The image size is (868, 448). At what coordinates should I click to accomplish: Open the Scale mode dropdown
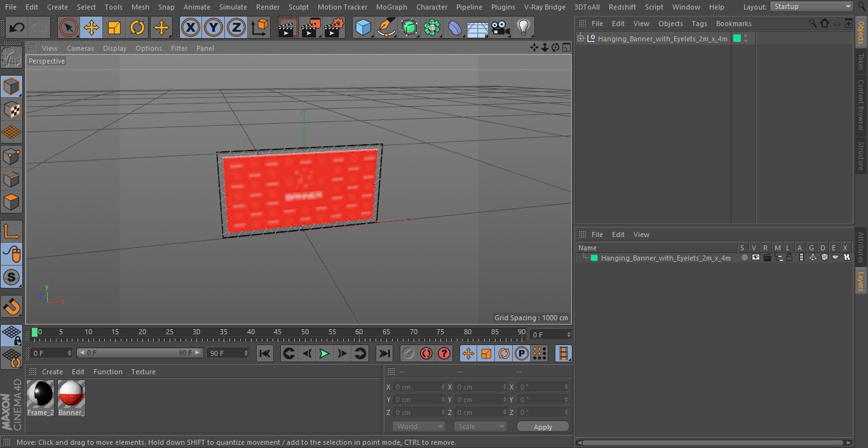click(x=480, y=426)
